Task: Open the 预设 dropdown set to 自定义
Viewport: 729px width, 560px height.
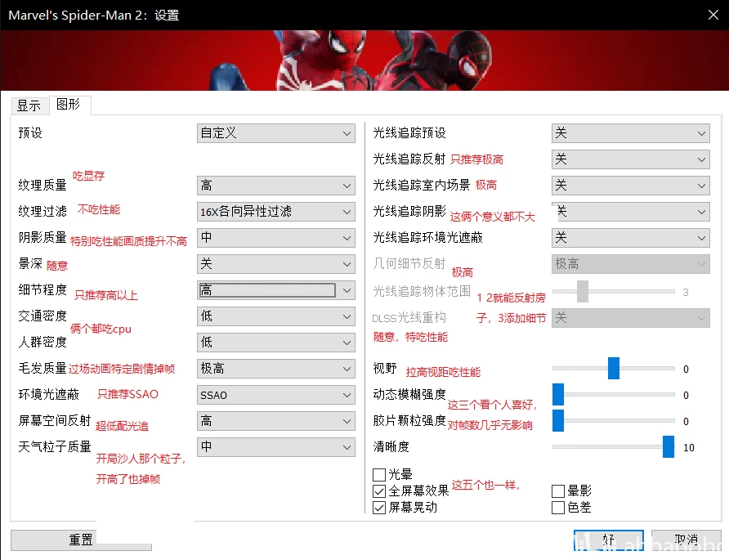Action: 275,133
